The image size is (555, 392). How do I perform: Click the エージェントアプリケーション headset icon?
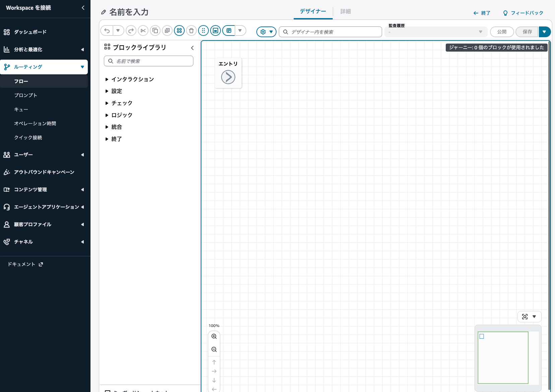[7, 207]
